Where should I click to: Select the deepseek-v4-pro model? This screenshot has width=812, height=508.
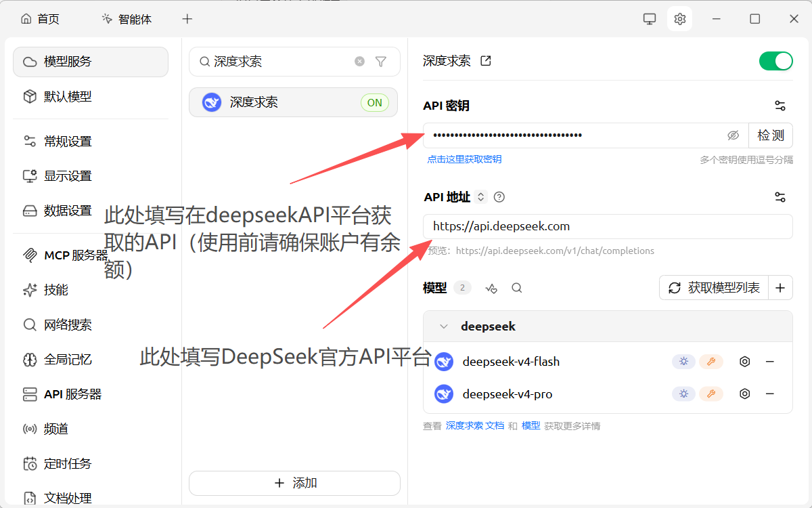click(x=507, y=394)
